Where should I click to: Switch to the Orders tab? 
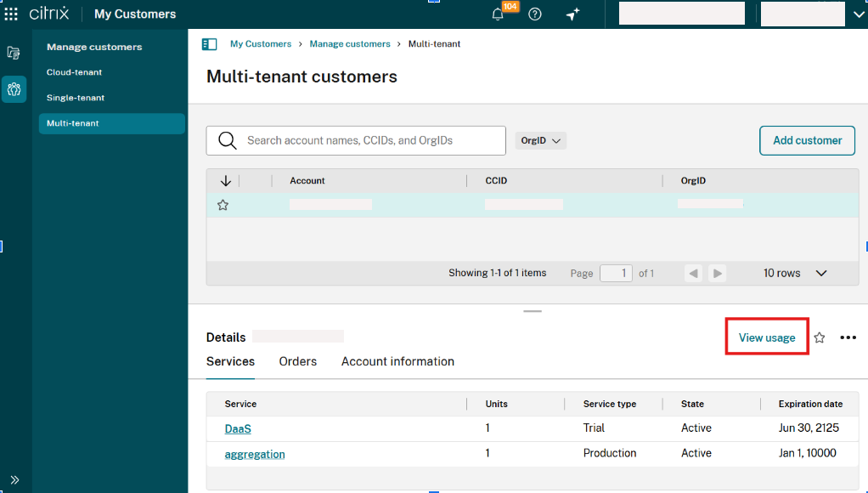click(297, 361)
